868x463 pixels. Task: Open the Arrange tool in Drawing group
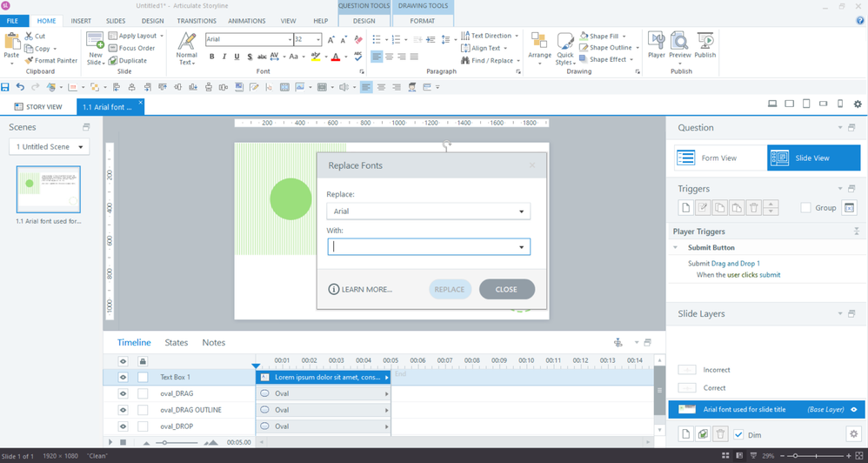coord(539,47)
